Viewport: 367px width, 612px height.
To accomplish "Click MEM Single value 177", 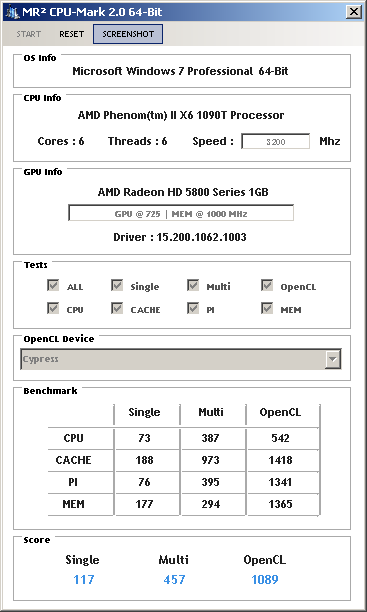I will point(144,504).
